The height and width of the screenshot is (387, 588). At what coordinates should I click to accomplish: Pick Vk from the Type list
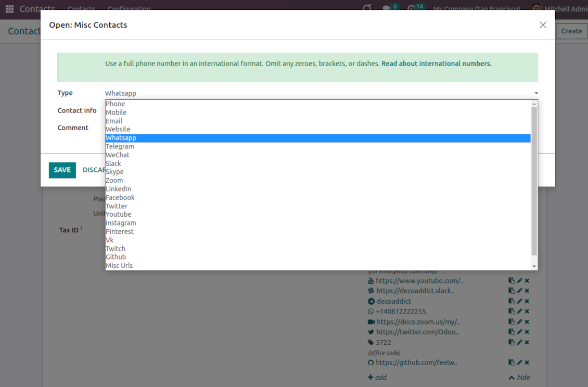(318, 240)
